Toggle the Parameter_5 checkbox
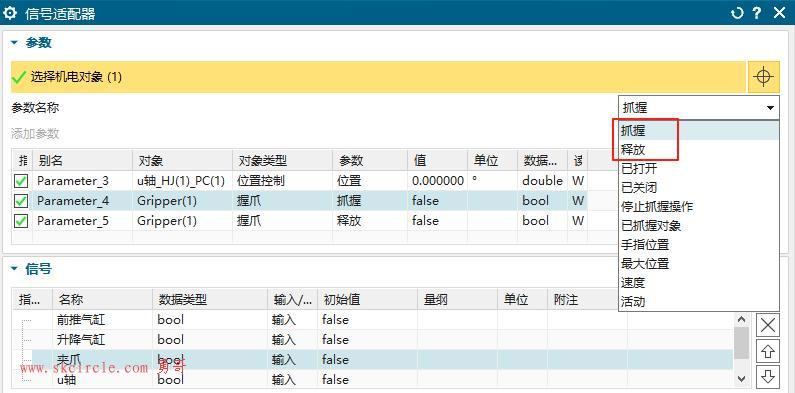Image resolution: width=795 pixels, height=393 pixels. [21, 221]
